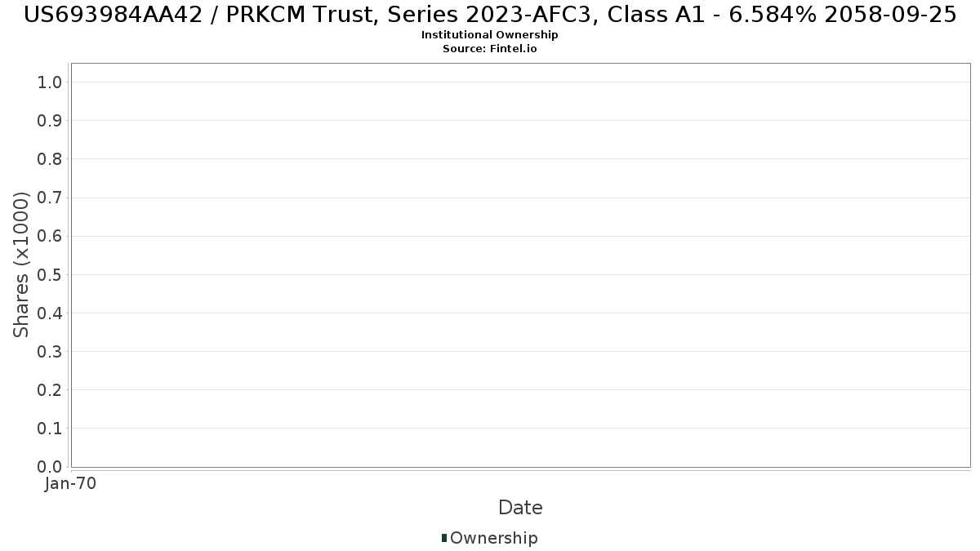
Task: Click the 0.3 y-axis tick label
Action: (x=50, y=351)
